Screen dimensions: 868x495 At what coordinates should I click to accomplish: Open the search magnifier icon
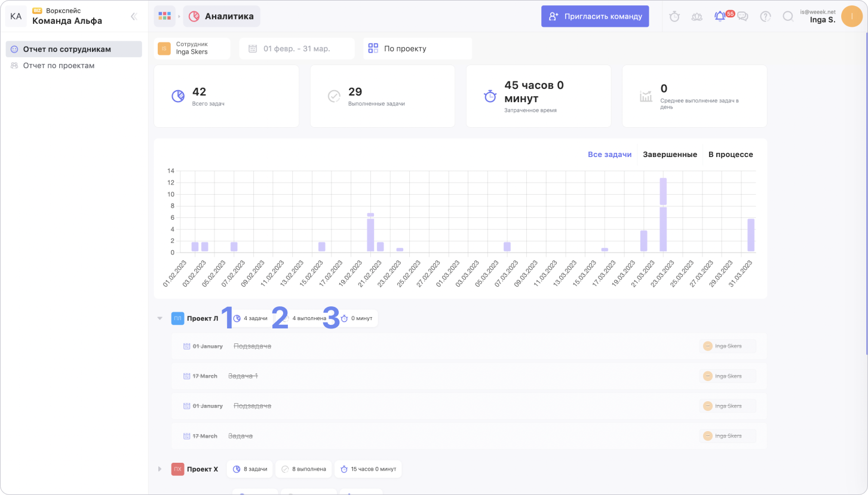point(788,17)
